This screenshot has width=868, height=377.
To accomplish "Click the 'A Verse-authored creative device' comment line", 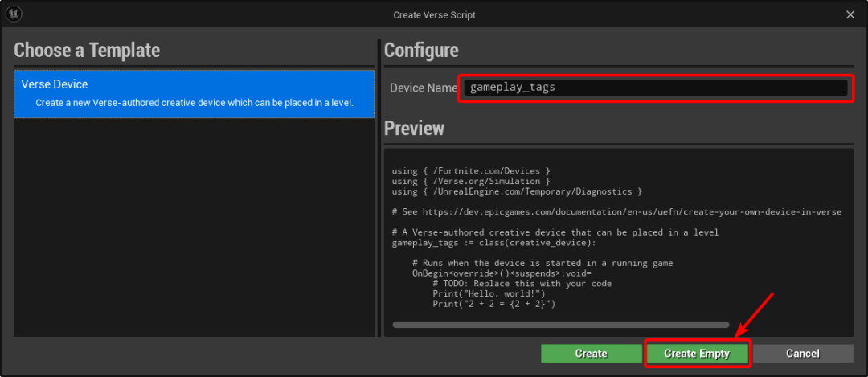I will [555, 232].
